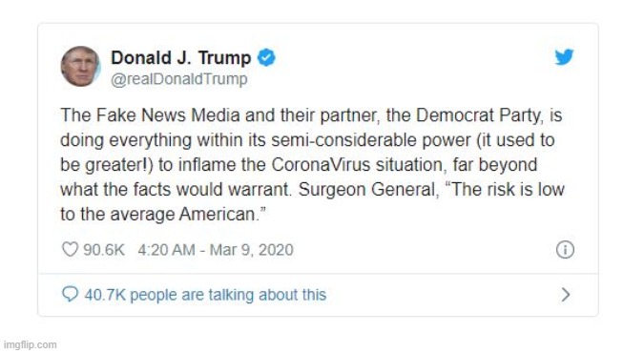Click the blue verified checkmark badge

click(266, 57)
